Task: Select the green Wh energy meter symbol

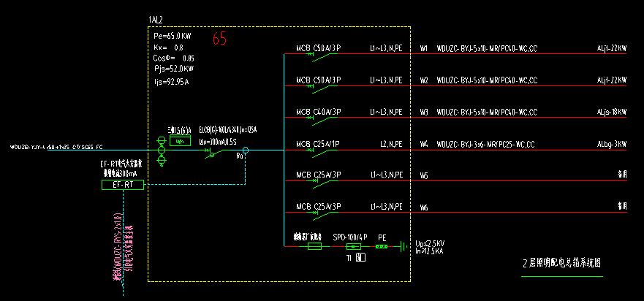Action: coord(181,140)
